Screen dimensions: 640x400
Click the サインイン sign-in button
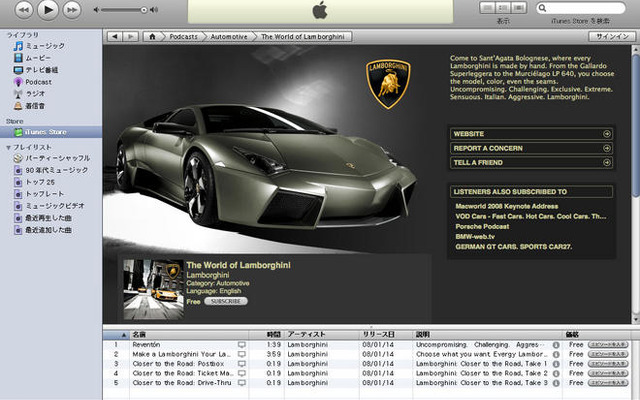612,36
